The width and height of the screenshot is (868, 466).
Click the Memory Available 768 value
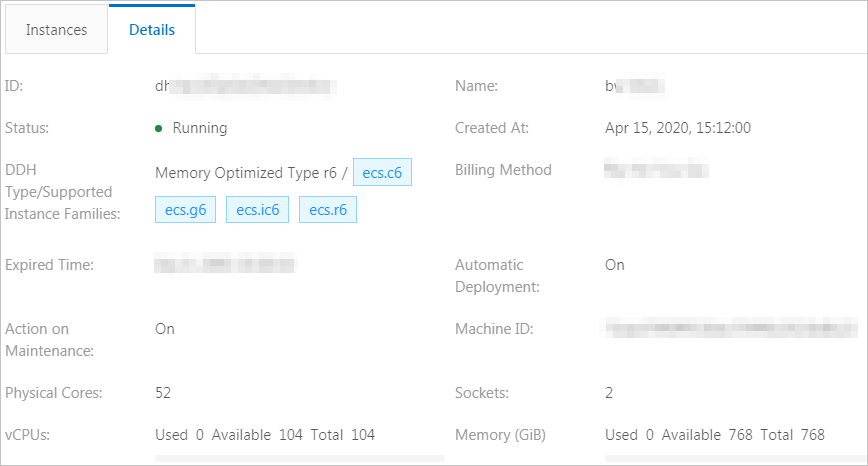click(707, 434)
